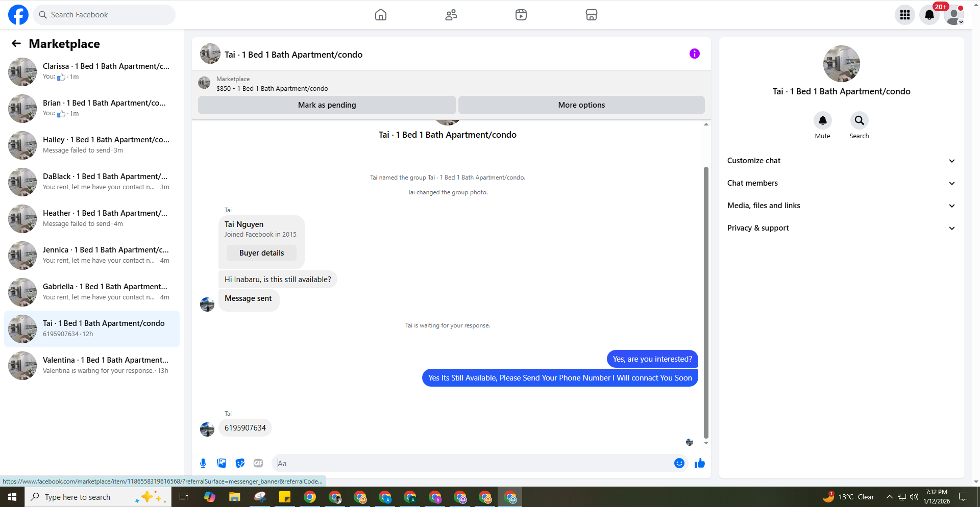
Task: Open Task View in the taskbar
Action: point(184,497)
